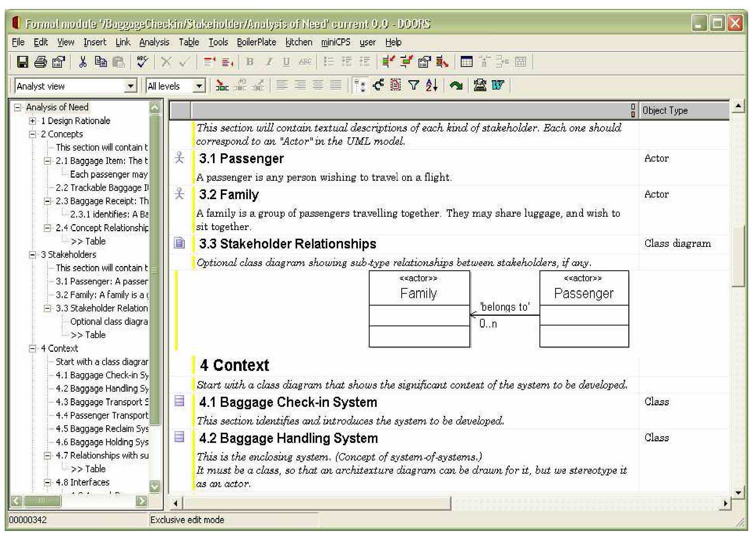
Task: Refresh the view with the green arrow
Action: click(x=456, y=85)
